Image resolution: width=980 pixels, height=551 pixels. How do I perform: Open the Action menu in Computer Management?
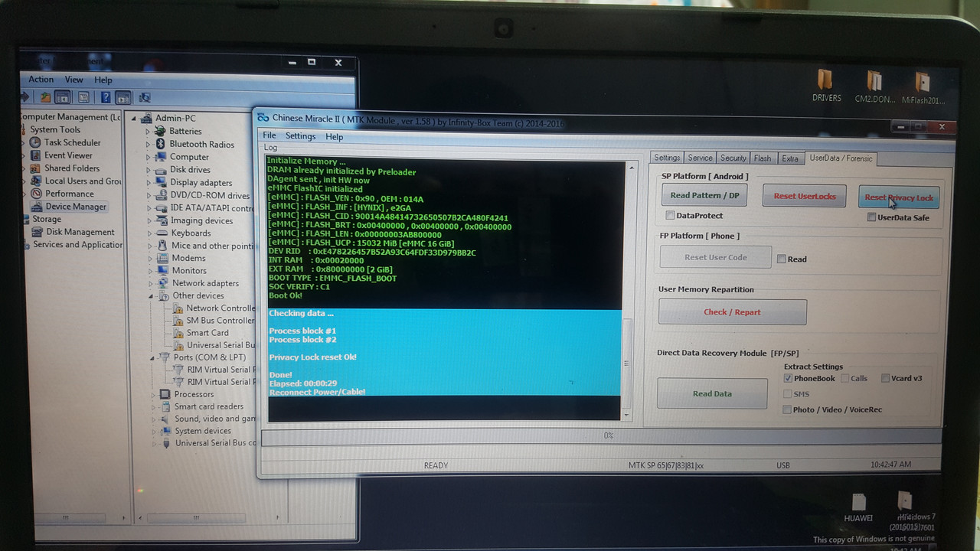coord(41,80)
